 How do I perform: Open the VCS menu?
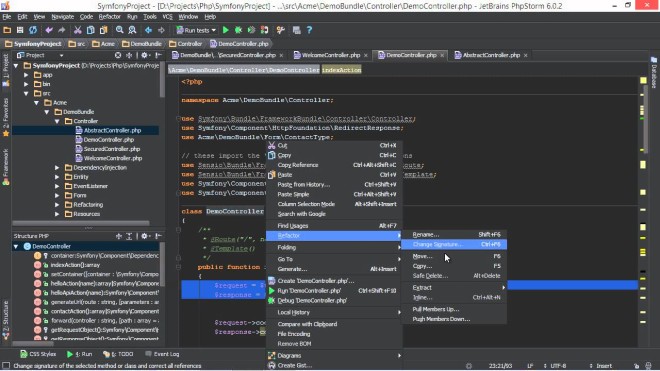(x=167, y=17)
